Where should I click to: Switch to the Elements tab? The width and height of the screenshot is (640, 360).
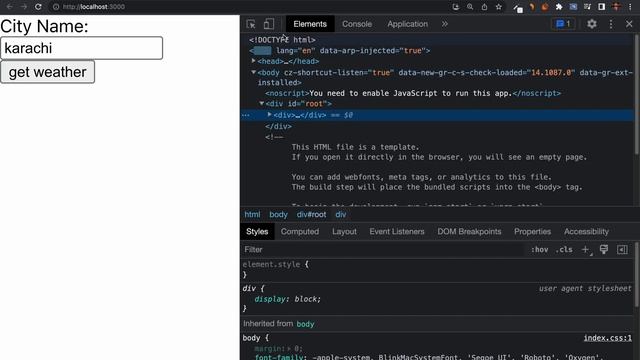click(310, 24)
